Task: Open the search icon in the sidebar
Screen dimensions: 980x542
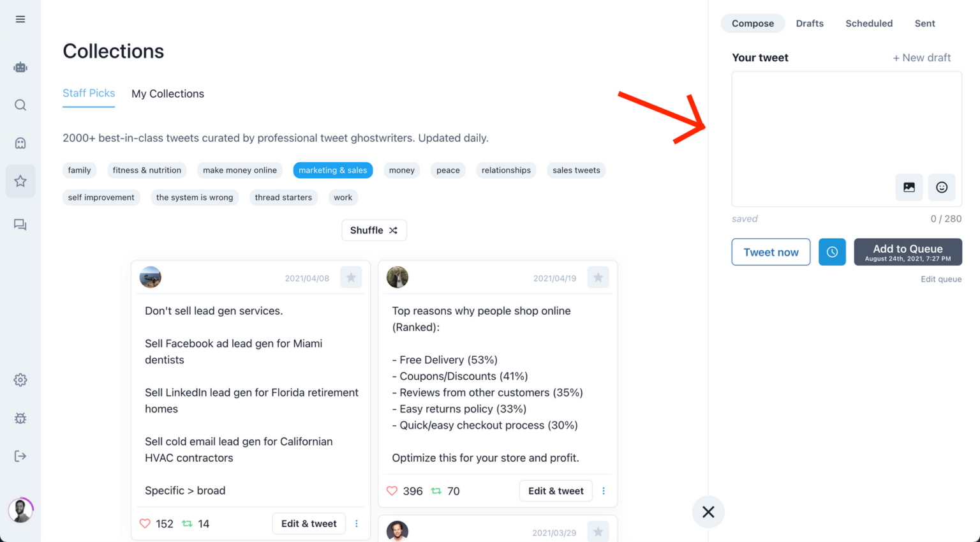Action: tap(20, 105)
